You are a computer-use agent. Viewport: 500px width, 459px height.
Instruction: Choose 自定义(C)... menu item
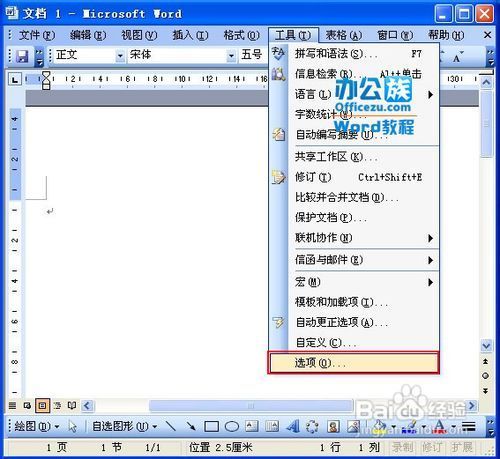(x=354, y=342)
